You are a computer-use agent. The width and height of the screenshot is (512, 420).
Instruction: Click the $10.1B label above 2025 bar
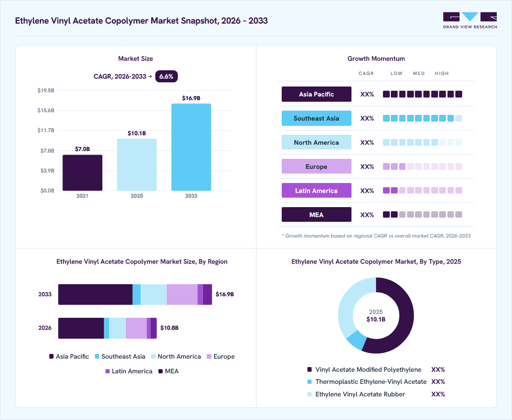tap(137, 133)
